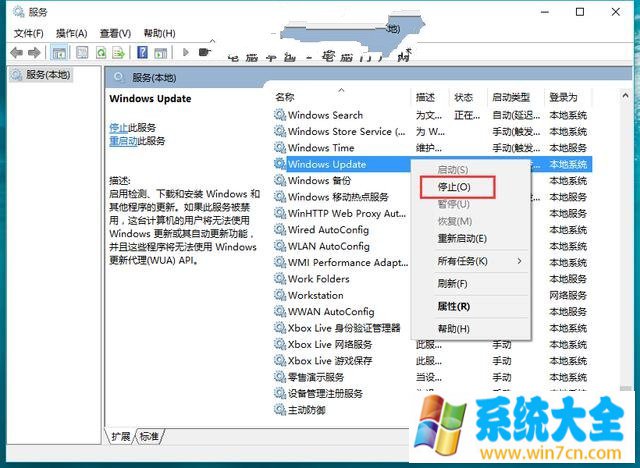The image size is (640, 468).
Task: Sort by the 描述 column header
Action: click(425, 97)
